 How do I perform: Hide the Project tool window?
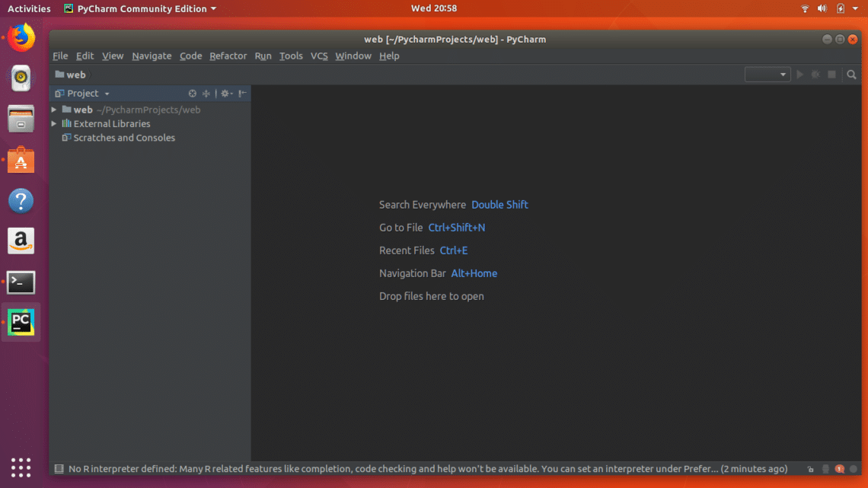coord(242,94)
